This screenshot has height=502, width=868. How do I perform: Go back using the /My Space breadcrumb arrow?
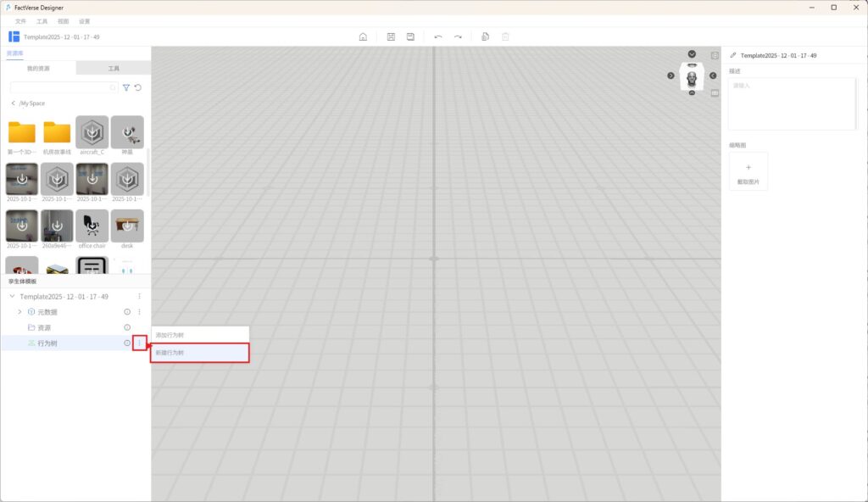tap(13, 103)
